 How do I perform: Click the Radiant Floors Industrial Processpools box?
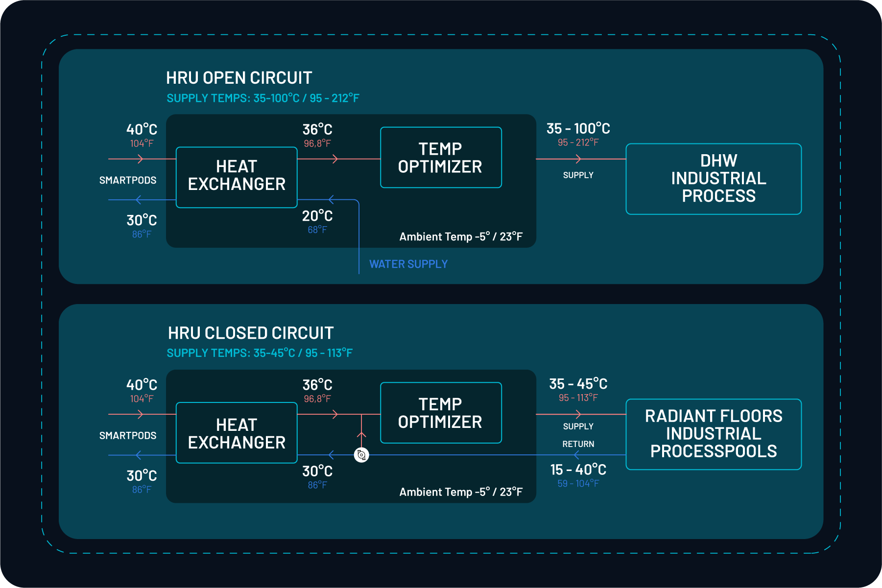[x=714, y=434]
